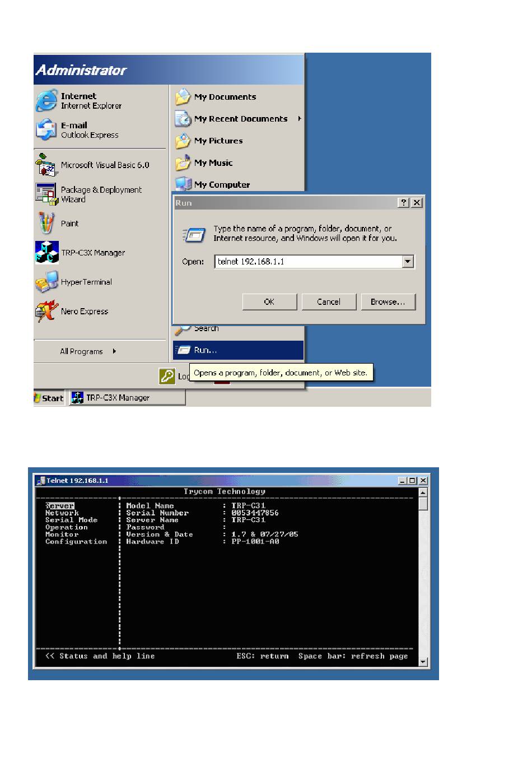Expand the My Recent Documents submenu arrow

click(300, 119)
